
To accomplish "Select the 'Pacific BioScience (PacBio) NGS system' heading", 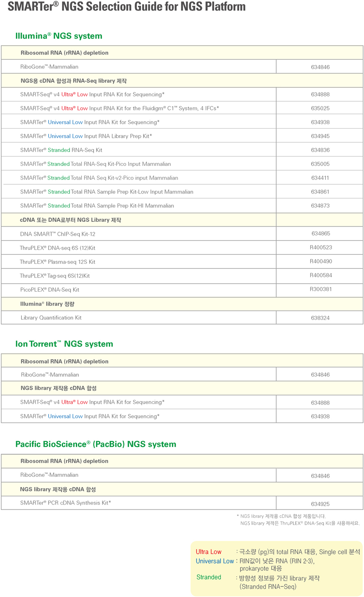I will pos(96,444).
